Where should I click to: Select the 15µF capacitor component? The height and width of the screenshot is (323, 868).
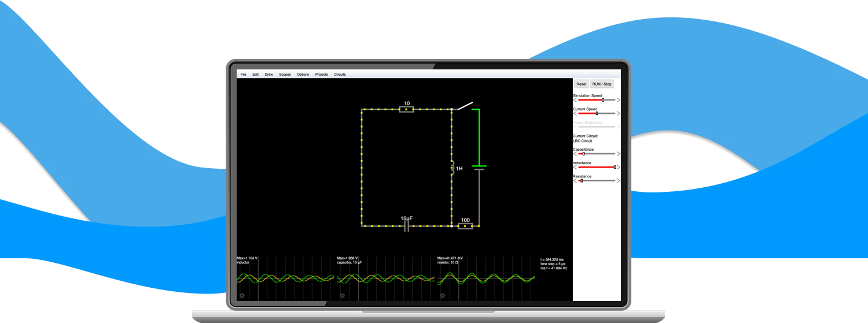coord(407,226)
